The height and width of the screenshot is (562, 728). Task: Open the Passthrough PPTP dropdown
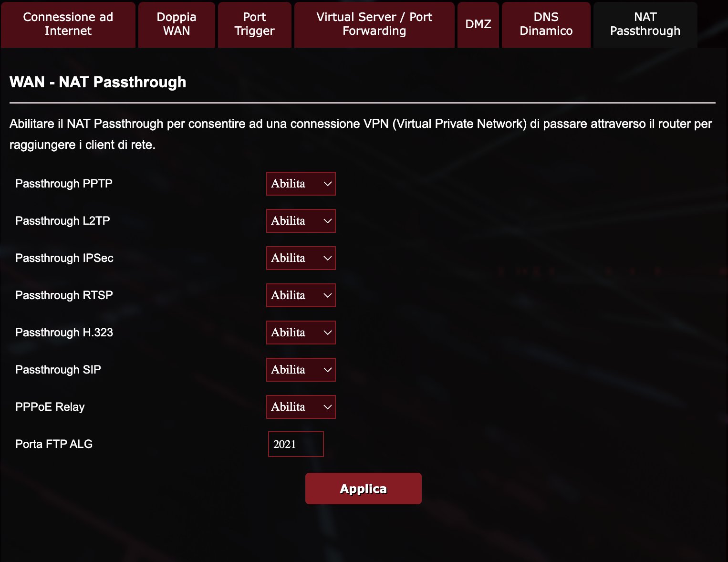click(301, 184)
